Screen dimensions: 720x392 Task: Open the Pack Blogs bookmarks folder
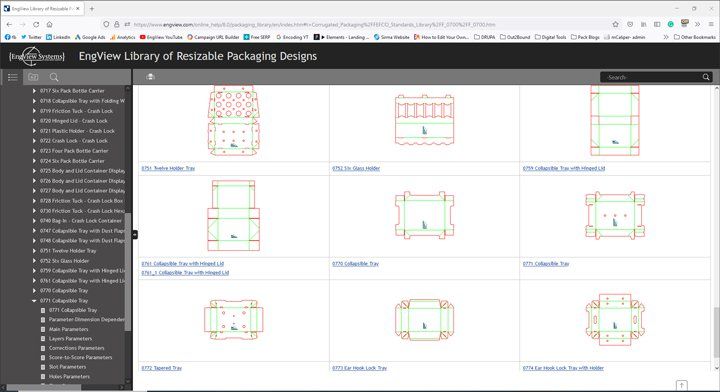tap(585, 37)
